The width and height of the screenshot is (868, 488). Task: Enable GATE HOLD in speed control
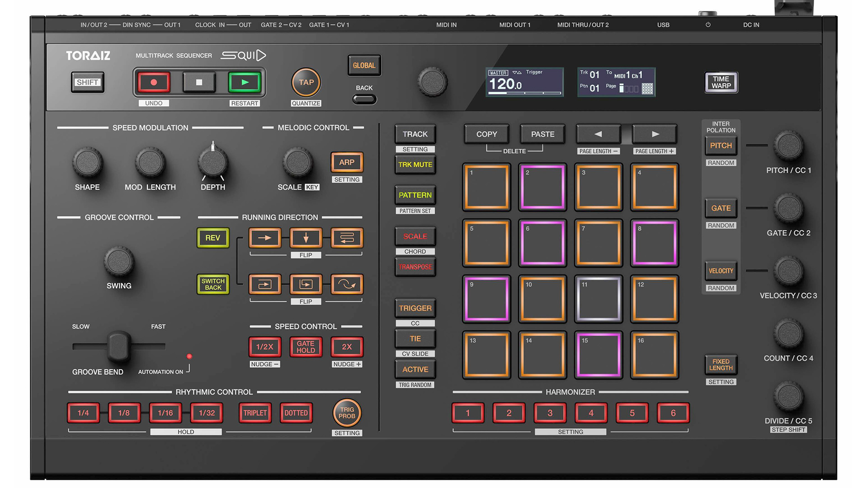click(x=306, y=347)
